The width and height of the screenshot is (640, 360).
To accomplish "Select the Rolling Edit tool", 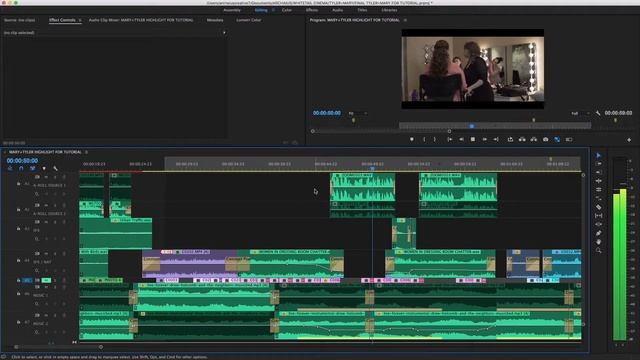I will pos(598,181).
